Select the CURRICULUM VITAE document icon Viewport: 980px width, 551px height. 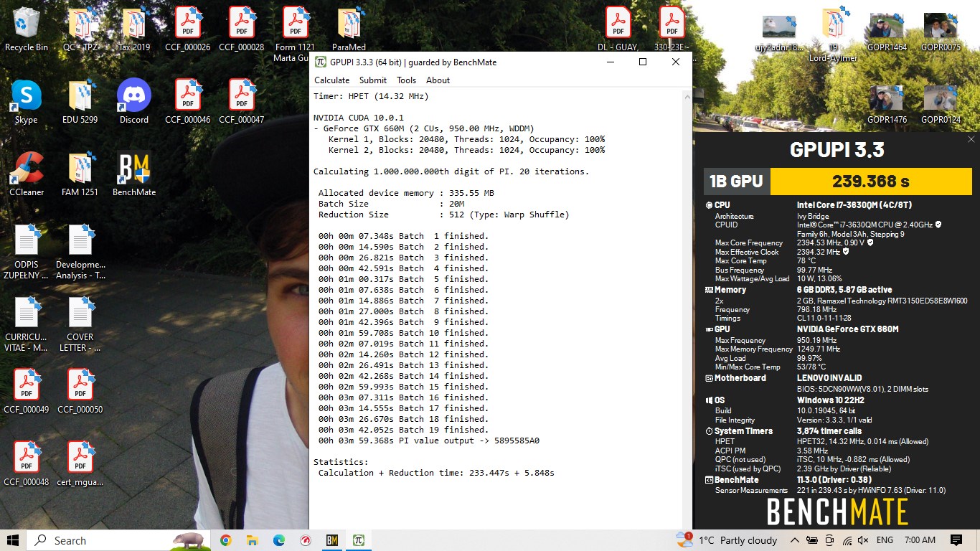[x=27, y=324]
